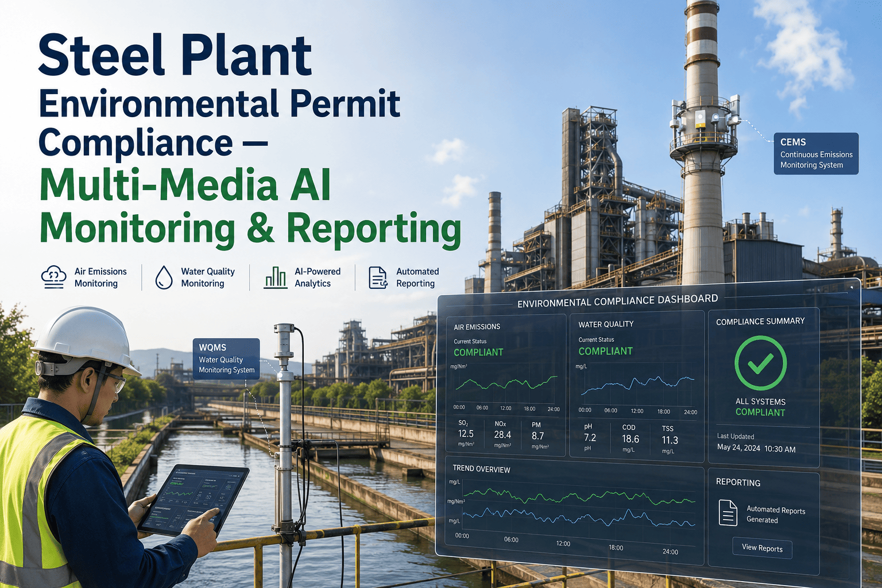Open the View Reports button
Viewport: 882px width, 588px height.
pos(762,548)
